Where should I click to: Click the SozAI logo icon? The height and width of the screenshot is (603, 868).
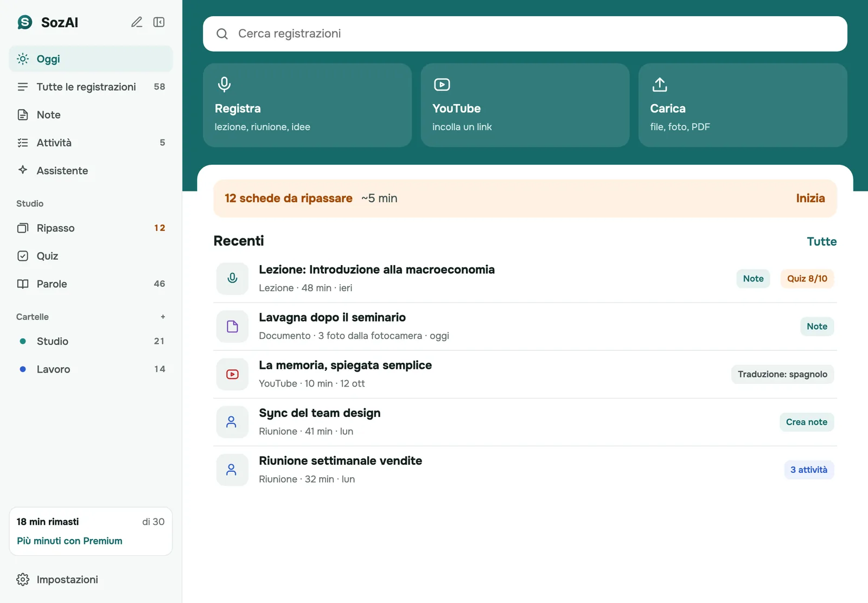point(25,22)
